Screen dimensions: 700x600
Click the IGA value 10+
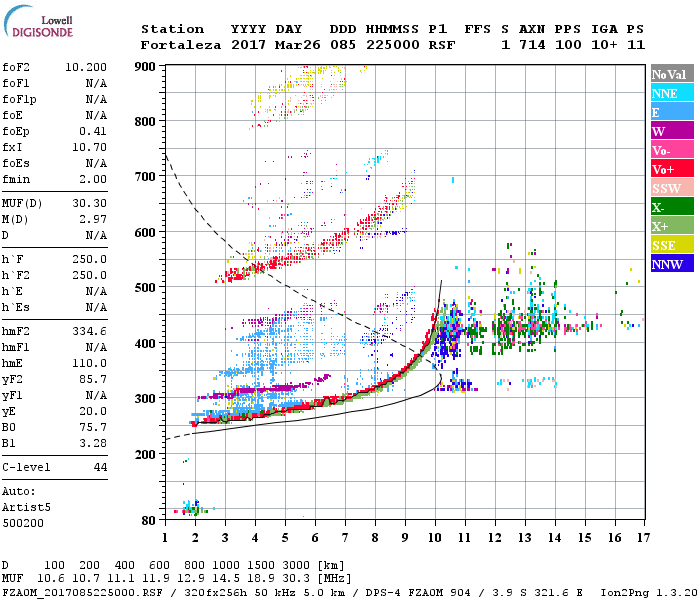click(x=604, y=45)
